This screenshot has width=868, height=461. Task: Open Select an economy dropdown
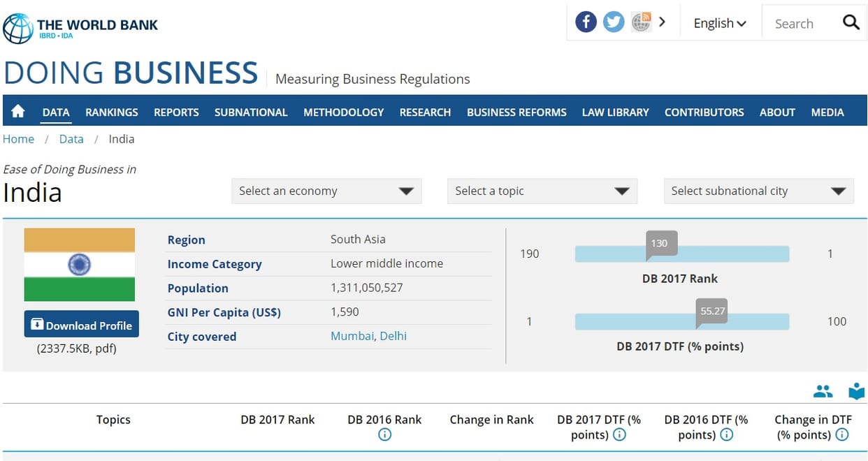click(x=326, y=191)
